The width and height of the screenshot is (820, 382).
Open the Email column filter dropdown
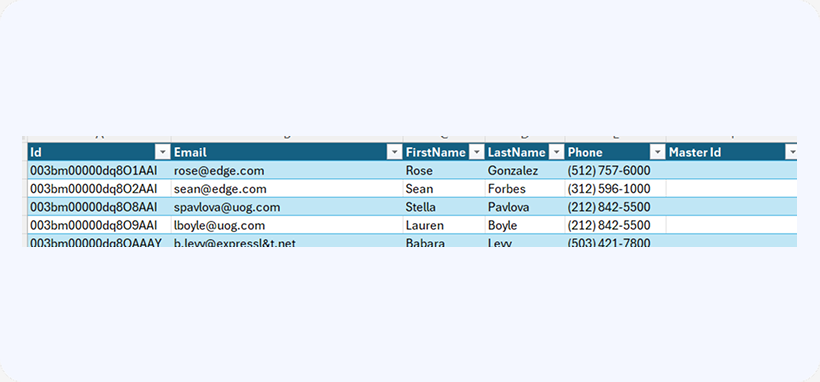(394, 152)
